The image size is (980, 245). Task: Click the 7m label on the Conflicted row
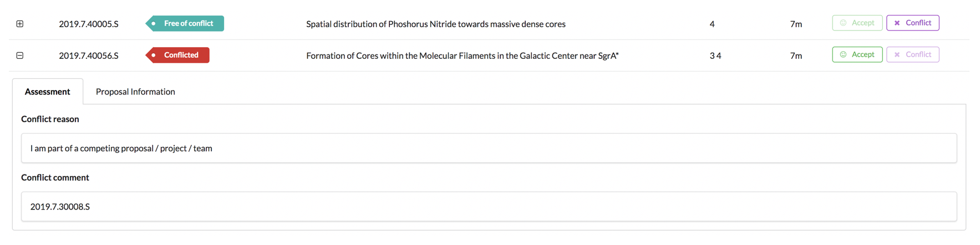[796, 56]
